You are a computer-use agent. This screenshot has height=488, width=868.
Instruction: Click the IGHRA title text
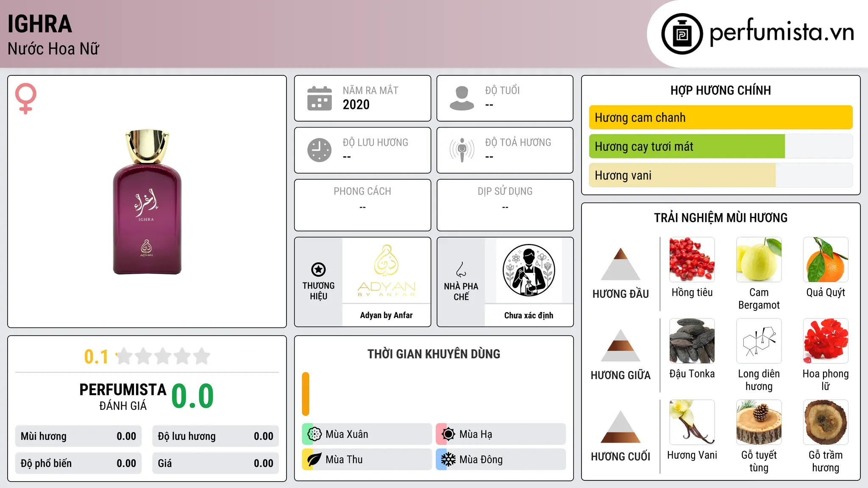pyautogui.click(x=40, y=24)
